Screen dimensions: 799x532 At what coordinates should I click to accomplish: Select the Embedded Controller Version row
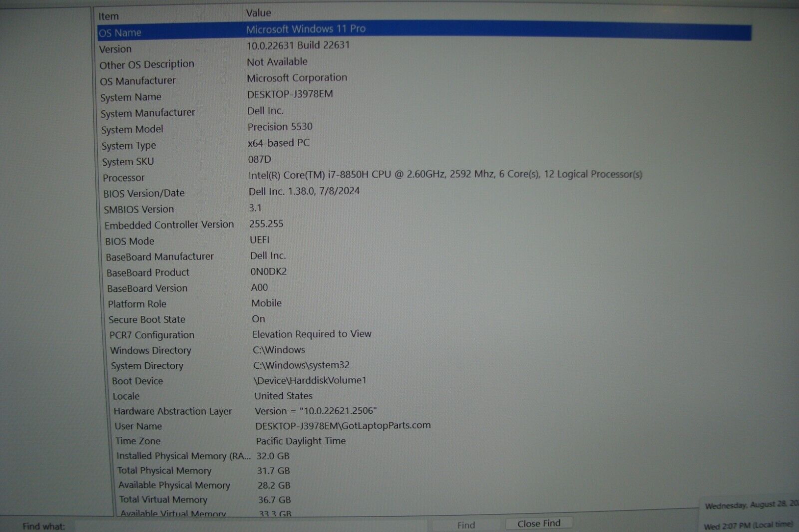(x=169, y=225)
